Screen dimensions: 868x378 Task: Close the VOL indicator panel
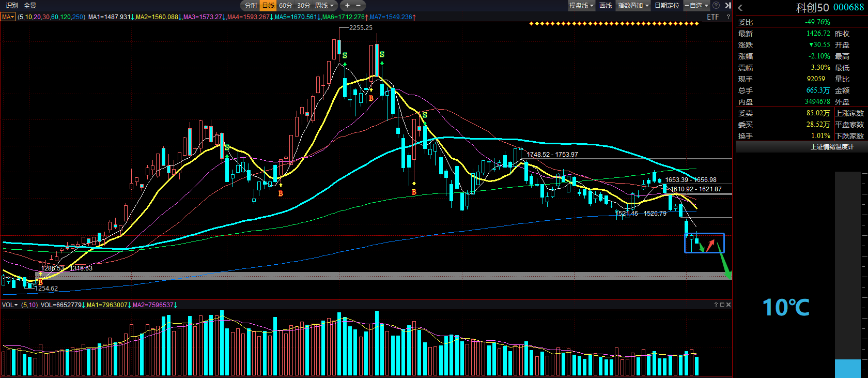(729, 305)
